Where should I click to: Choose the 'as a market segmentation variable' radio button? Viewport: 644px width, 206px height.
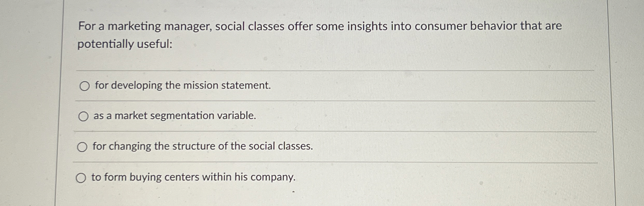[83, 116]
